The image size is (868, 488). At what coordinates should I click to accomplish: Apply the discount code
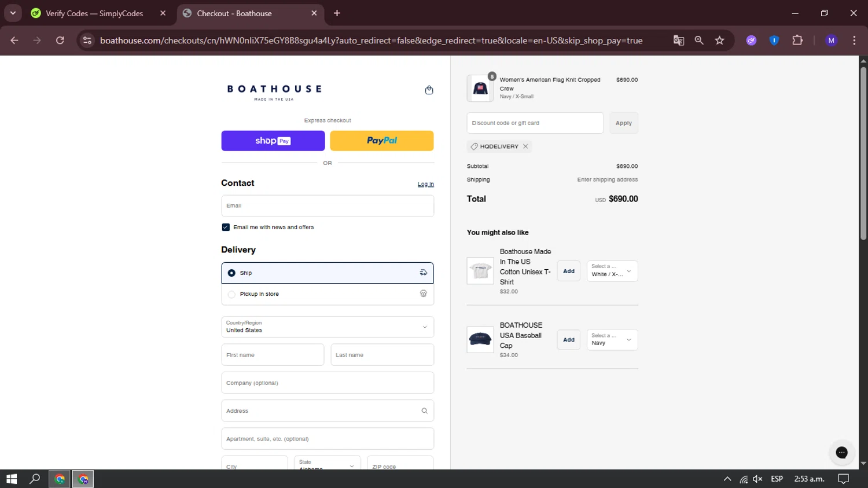pos(624,123)
